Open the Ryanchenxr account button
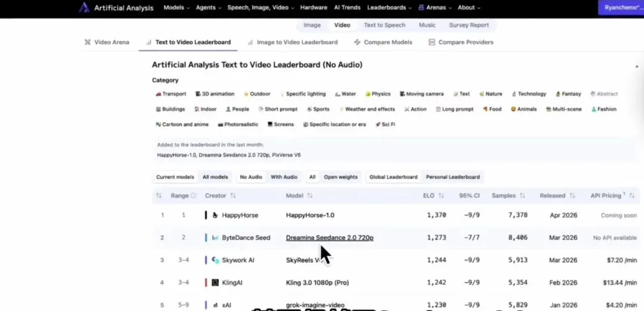 coord(621,7)
